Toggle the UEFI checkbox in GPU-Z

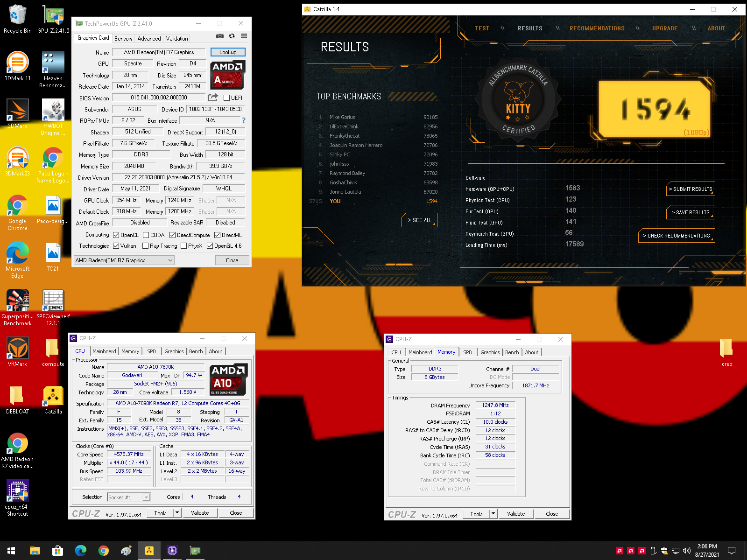226,98
